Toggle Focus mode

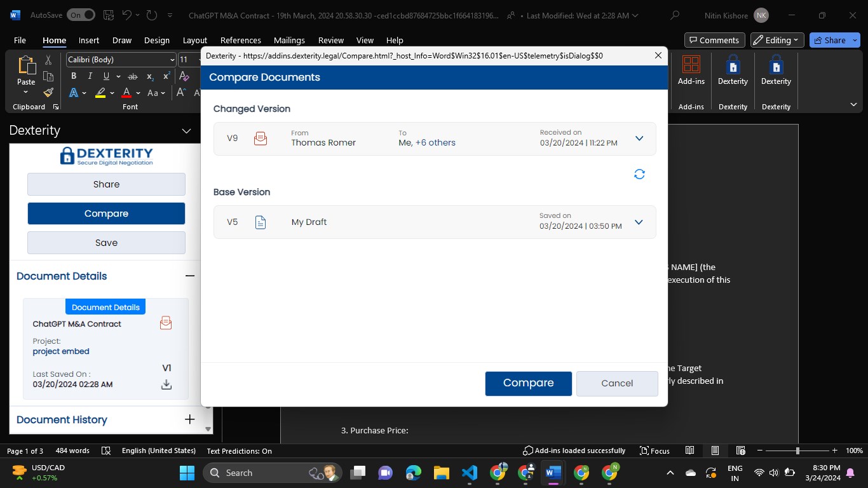[654, 451]
